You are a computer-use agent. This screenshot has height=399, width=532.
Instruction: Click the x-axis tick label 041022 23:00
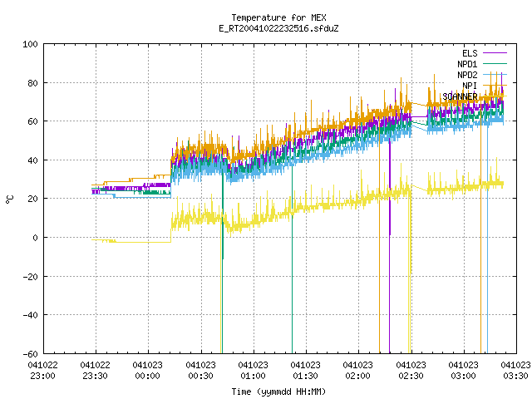click(x=42, y=371)
